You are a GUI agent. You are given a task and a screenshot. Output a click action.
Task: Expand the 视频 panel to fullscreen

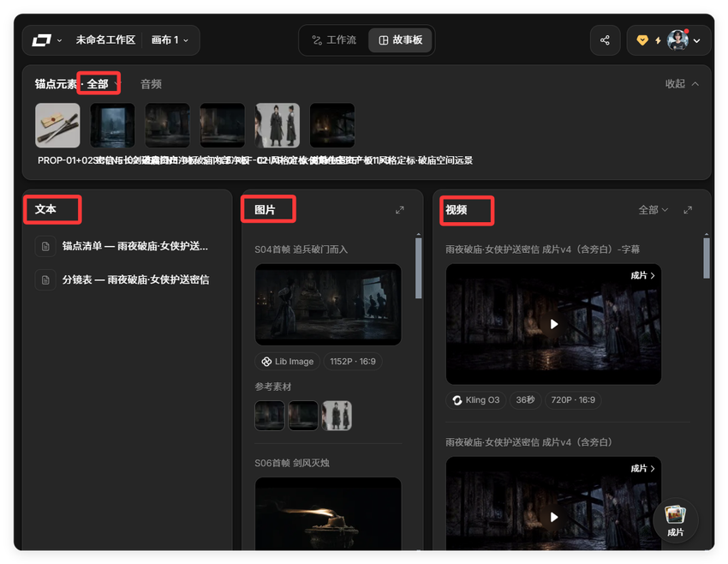(x=688, y=211)
